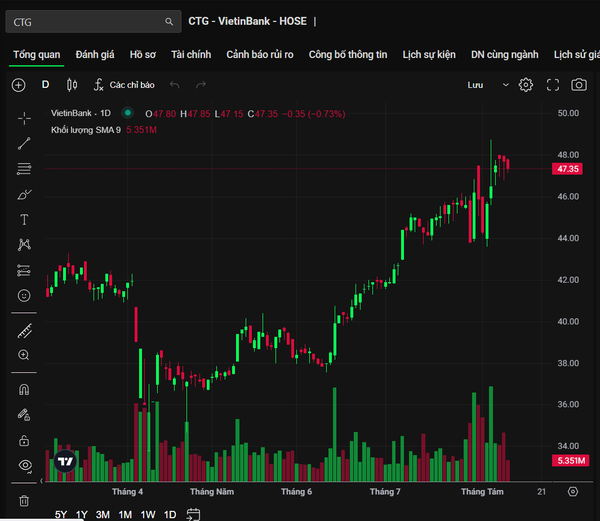Open Các chỉ báo indicators dialog
This screenshot has width=600, height=521.
[124, 85]
